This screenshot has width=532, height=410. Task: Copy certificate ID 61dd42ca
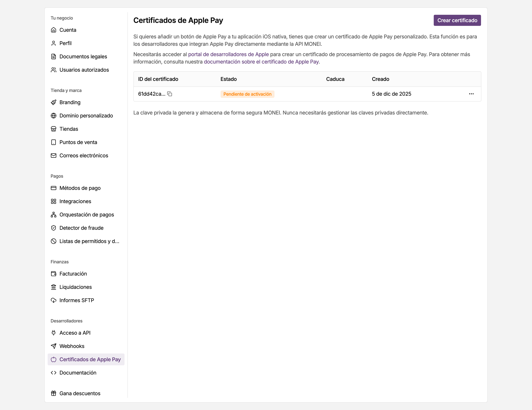170,94
